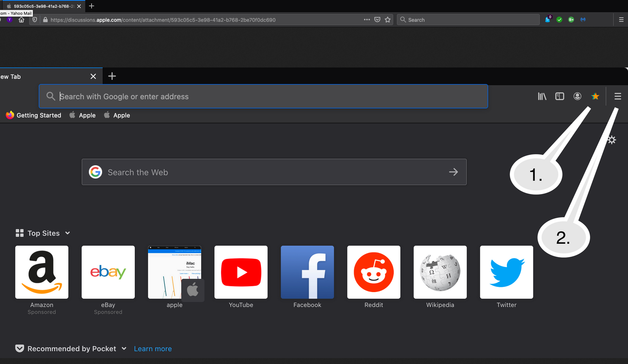Open the Wikipedia top site tile

click(x=440, y=272)
